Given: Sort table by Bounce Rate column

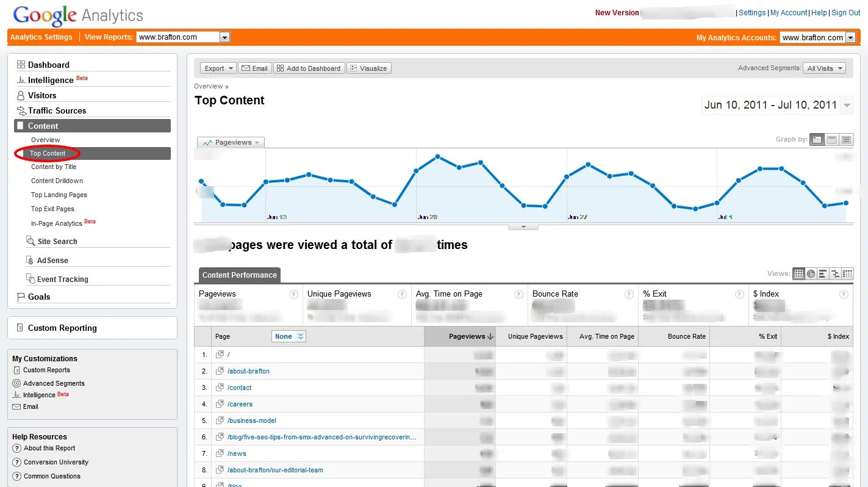Looking at the screenshot, I should 674,336.
